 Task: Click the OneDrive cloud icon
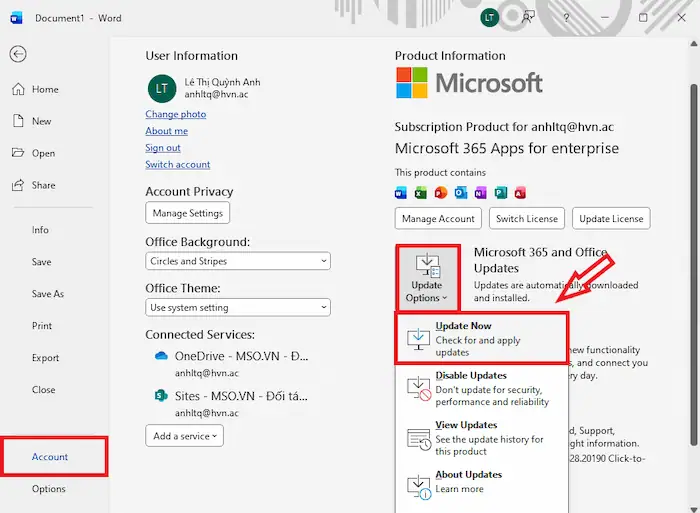point(160,356)
